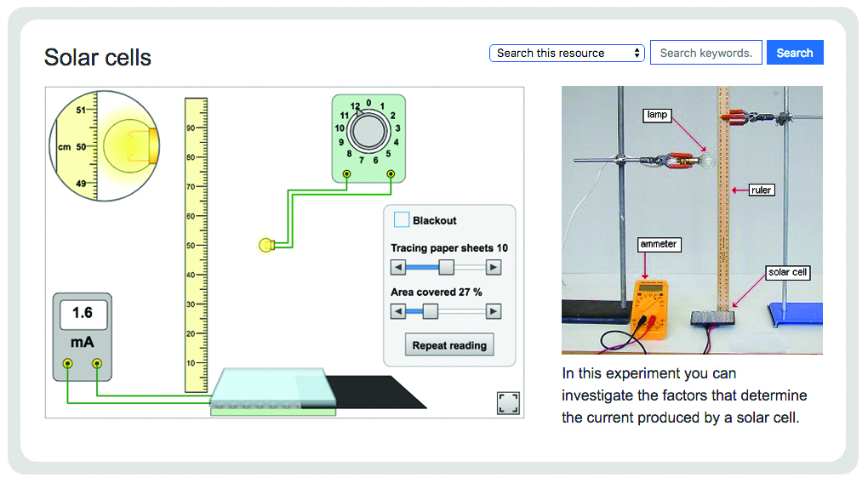Click the left ammeter terminal
Viewport: 868px width, 483px height.
point(67,363)
